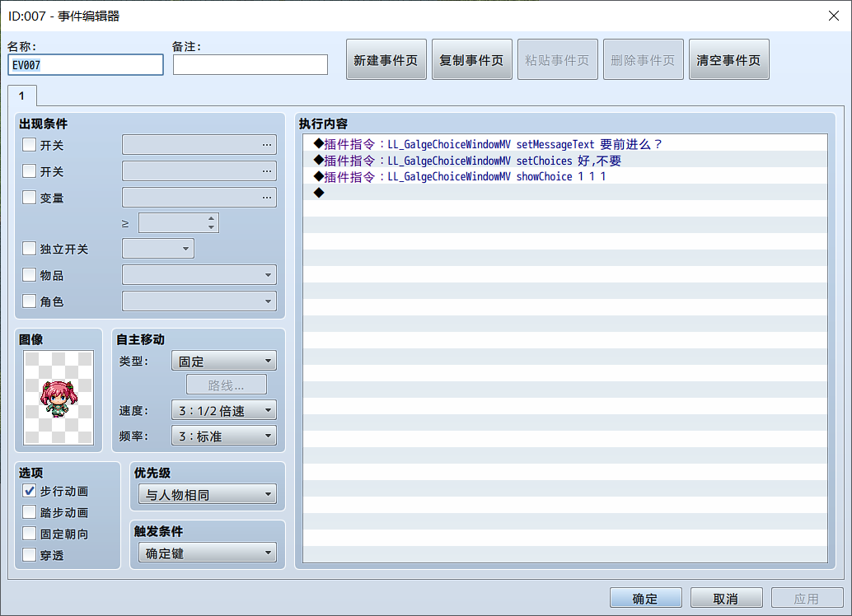852x616 pixels.
Task: Open the 物品 dropdown list
Action: pyautogui.click(x=199, y=275)
